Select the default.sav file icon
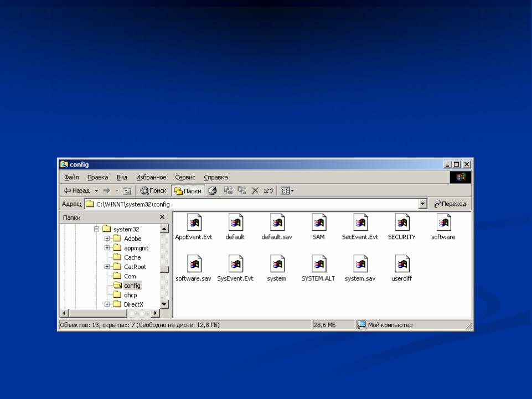The height and width of the screenshot is (399, 532). click(277, 222)
